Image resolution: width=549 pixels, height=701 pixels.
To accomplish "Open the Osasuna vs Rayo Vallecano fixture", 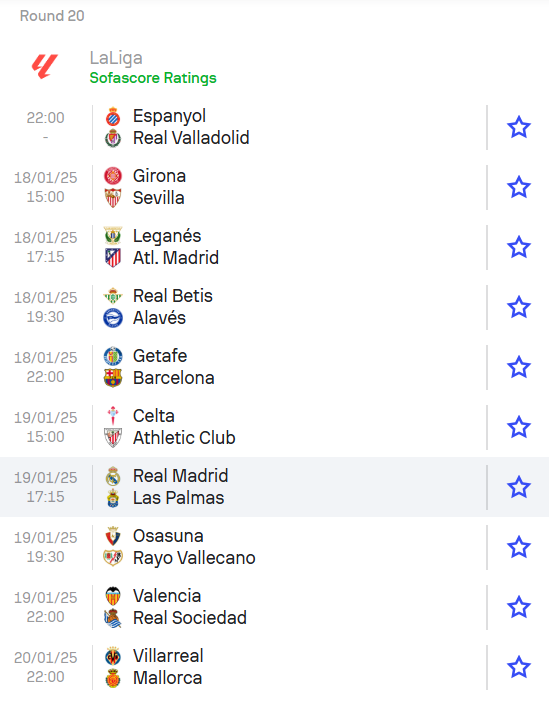I will 274,547.
